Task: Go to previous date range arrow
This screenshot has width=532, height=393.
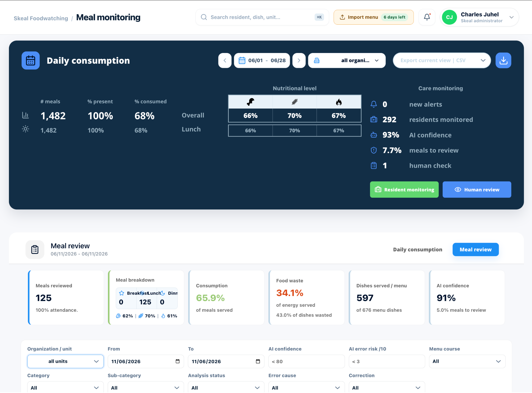Action: coord(225,61)
